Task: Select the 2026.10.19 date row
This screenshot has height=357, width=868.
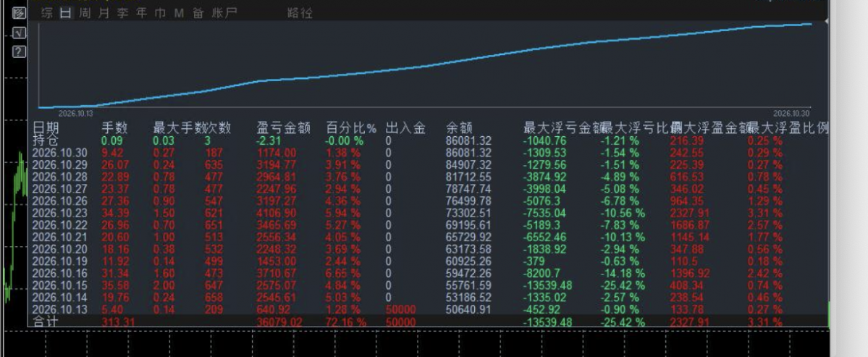Action: (60, 261)
